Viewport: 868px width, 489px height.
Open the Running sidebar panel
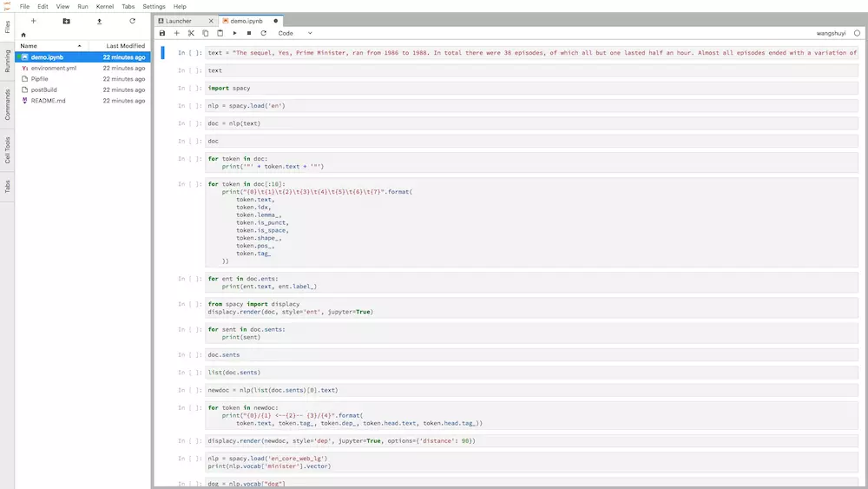[7, 61]
